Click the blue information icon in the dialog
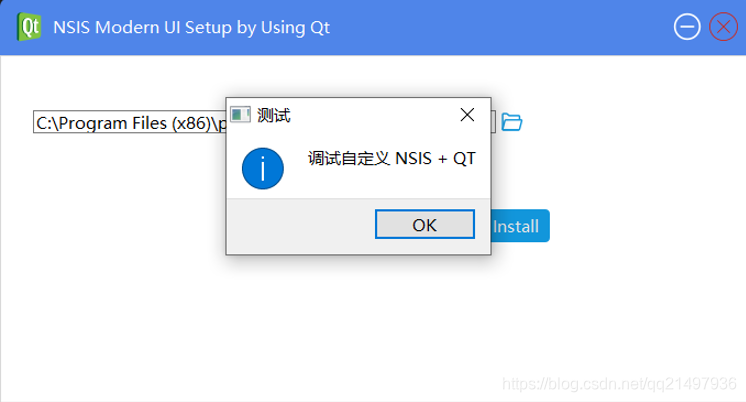This screenshot has width=746, height=402. coord(262,167)
